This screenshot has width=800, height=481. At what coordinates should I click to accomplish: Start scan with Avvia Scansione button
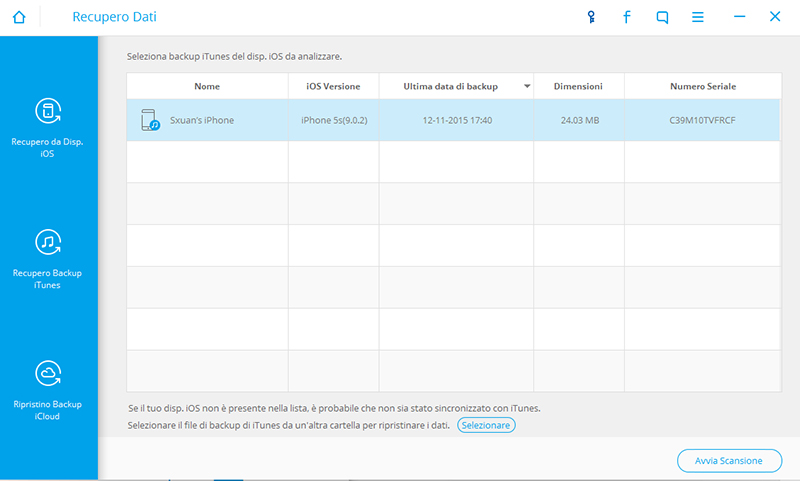(729, 461)
